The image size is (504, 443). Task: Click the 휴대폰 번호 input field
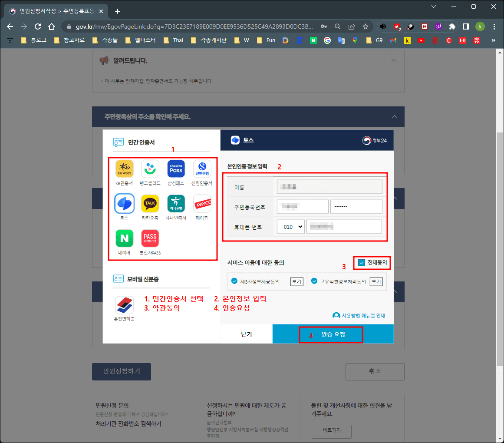(344, 226)
